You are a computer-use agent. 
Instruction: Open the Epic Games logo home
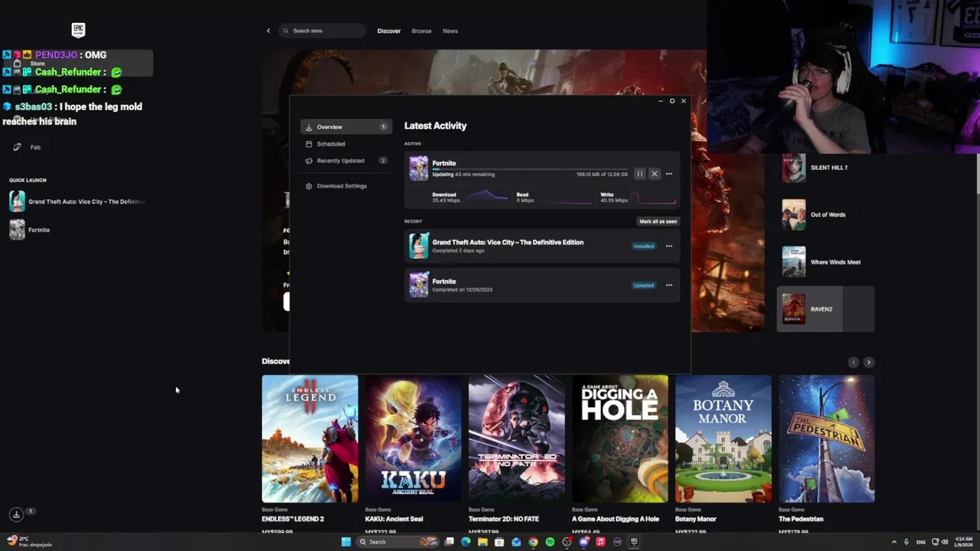coord(78,31)
